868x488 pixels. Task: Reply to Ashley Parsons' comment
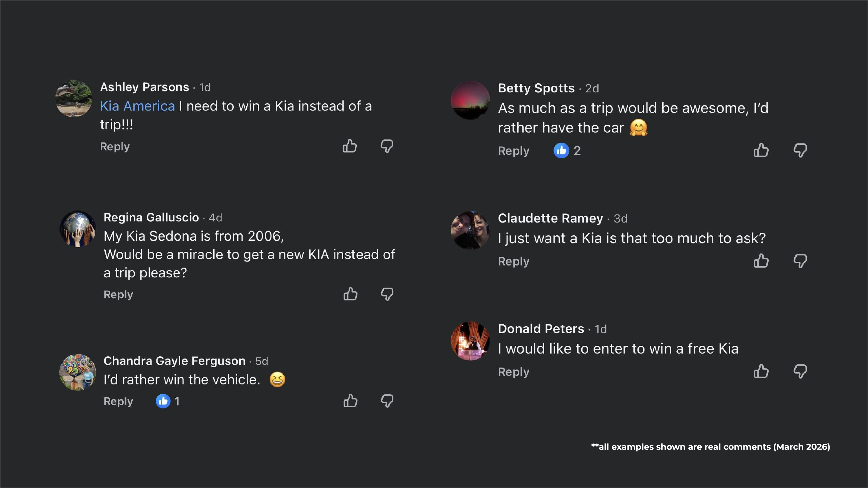pos(115,146)
